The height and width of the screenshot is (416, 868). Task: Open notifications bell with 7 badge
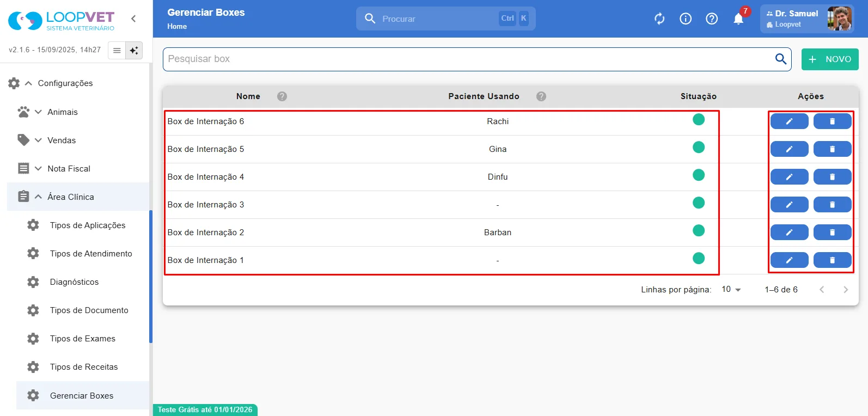tap(738, 19)
